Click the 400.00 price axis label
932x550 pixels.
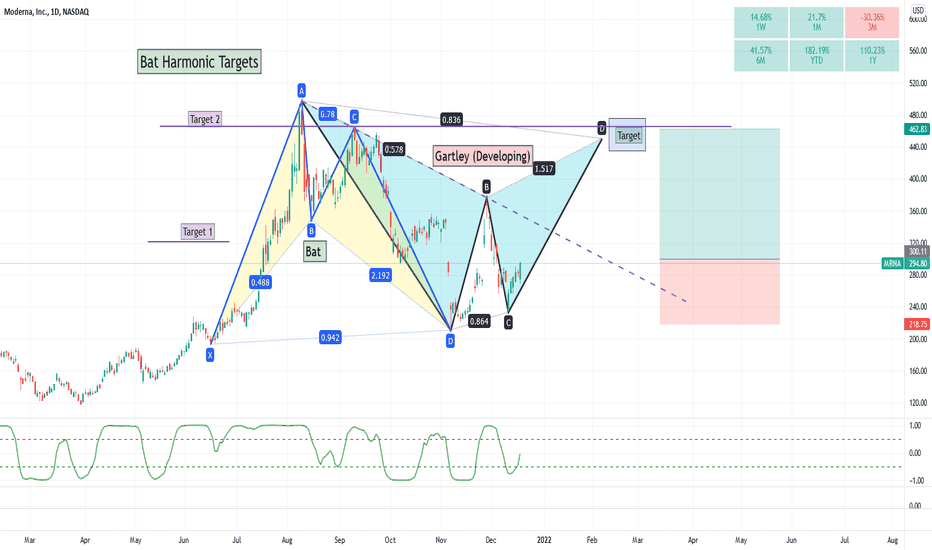[x=918, y=179]
